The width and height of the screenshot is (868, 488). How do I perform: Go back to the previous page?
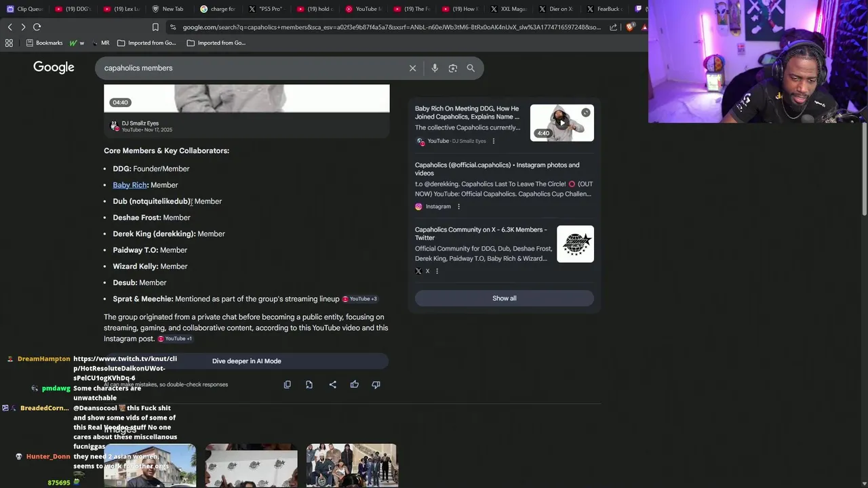9,27
